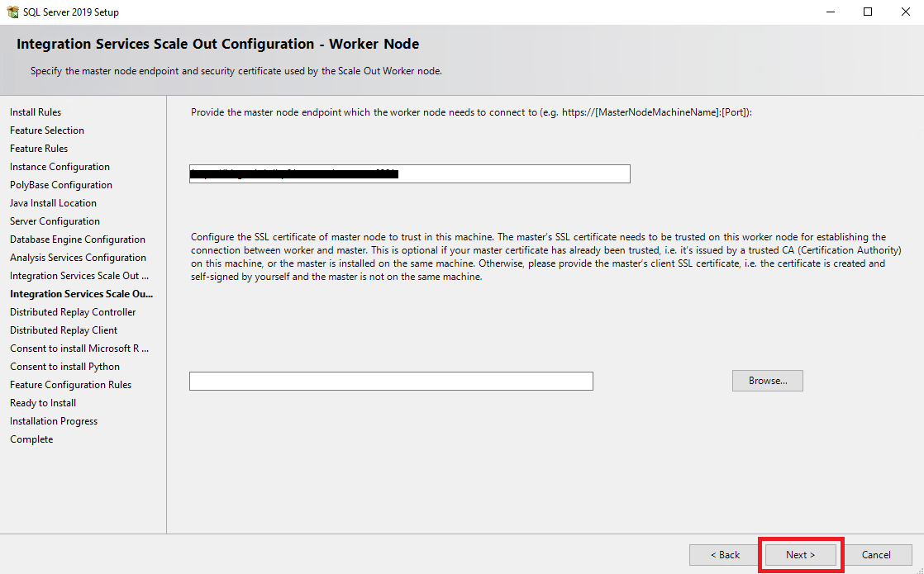Select Distributed Replay Controller step

coord(73,312)
